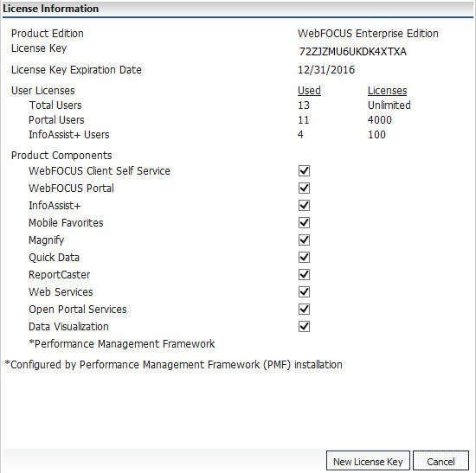Click the Unlimited licenses value

coord(389,105)
